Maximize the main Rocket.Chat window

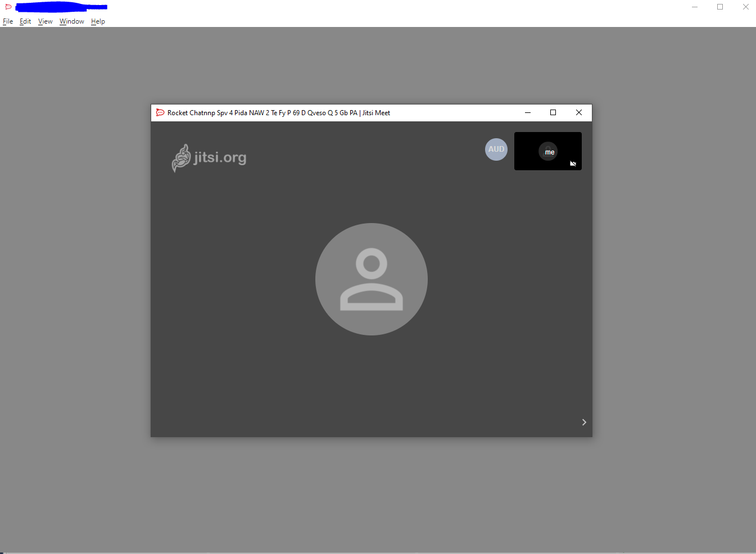pyautogui.click(x=720, y=7)
